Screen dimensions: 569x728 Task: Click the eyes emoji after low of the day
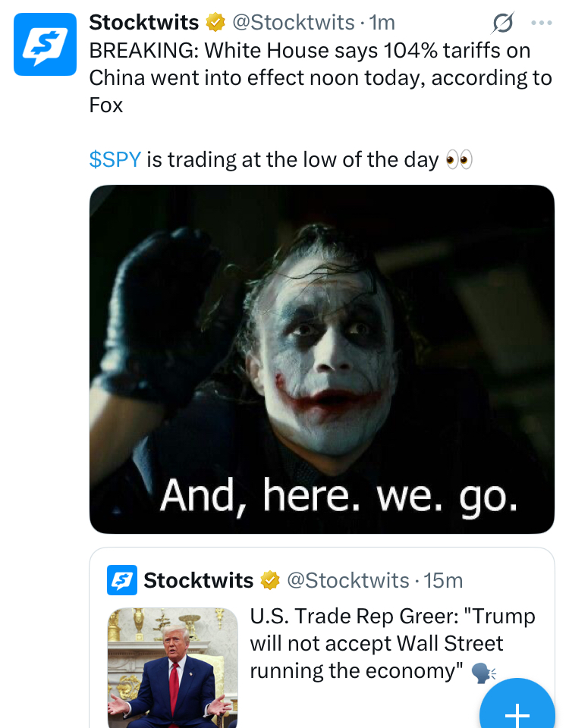459,159
